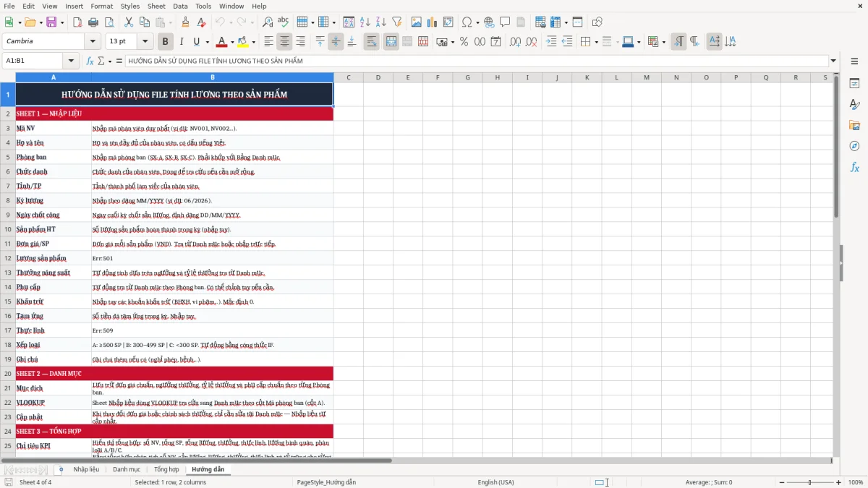The height and width of the screenshot is (488, 868).
Task: Open the sidebar Gallery panel
Action: (854, 126)
